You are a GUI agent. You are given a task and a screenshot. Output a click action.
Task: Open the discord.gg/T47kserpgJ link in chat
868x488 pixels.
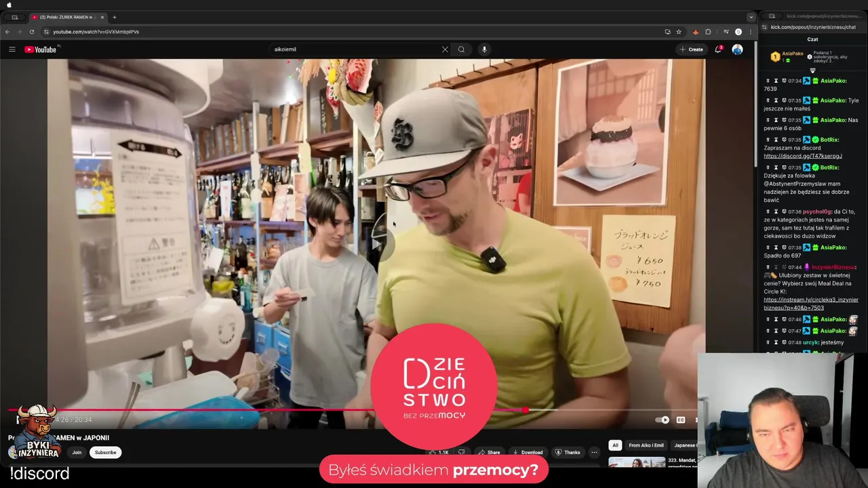(803, 156)
